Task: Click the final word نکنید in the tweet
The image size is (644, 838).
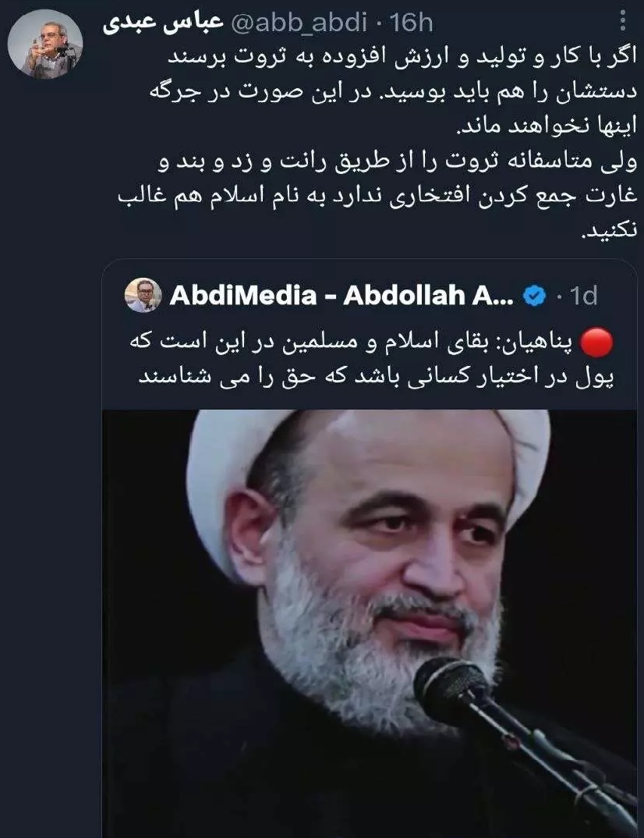Action: click(x=609, y=230)
